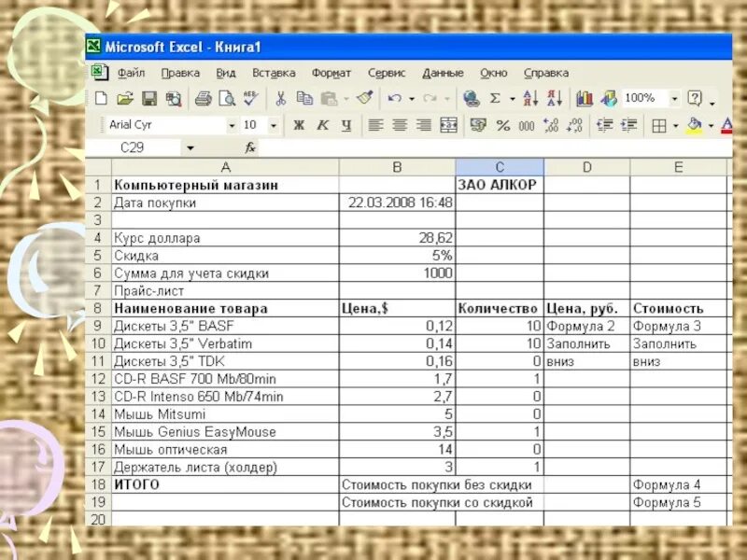Screen dimensions: 747x560
Task: Open the Правка menu
Action: coord(180,73)
